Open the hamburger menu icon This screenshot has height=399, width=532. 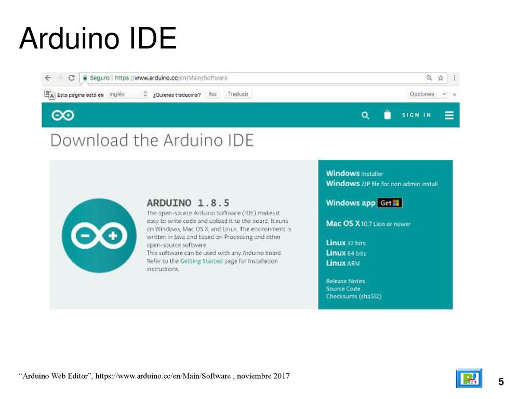point(449,115)
